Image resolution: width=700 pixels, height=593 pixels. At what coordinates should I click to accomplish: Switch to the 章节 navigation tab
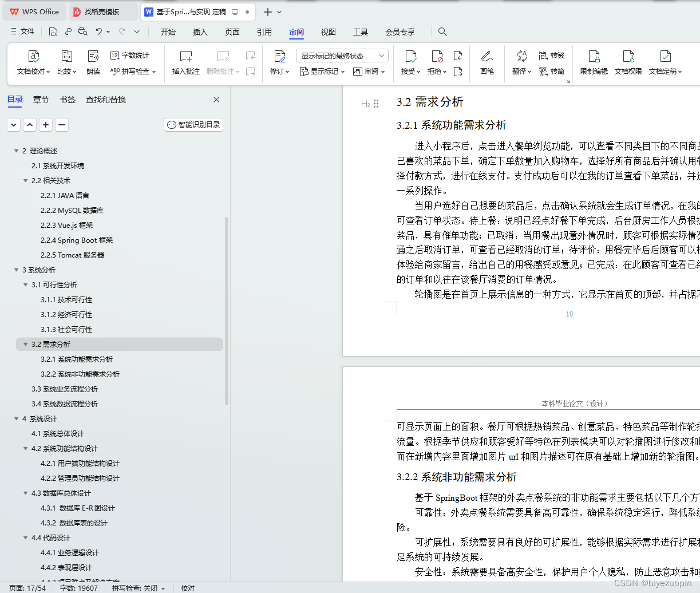pos(41,100)
